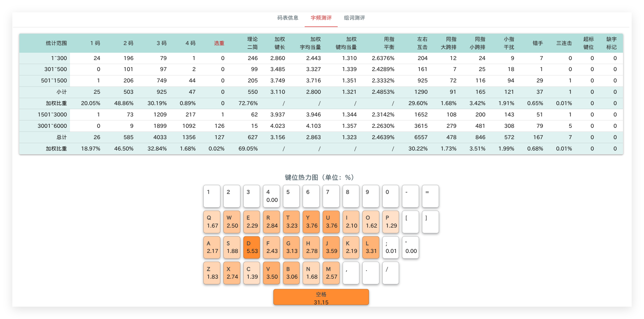644x319 pixels.
Task: Click the T key showing 3.23
Action: coord(291,222)
